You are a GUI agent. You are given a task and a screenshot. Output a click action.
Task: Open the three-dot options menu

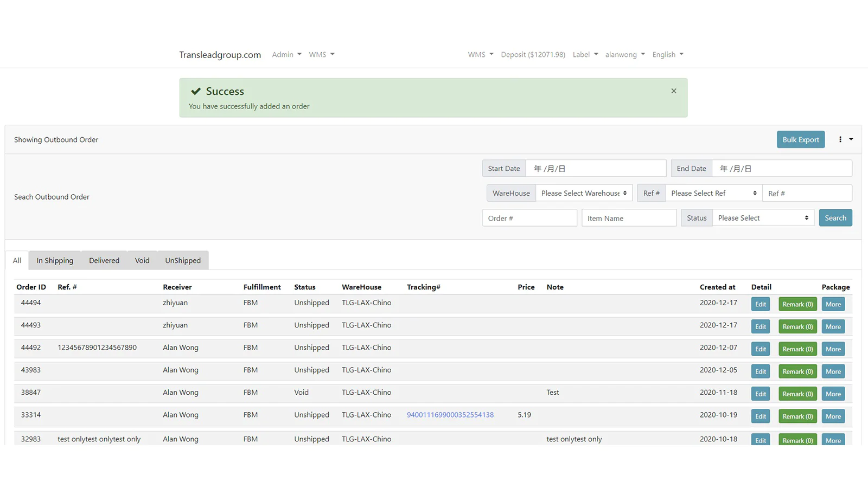pos(845,139)
